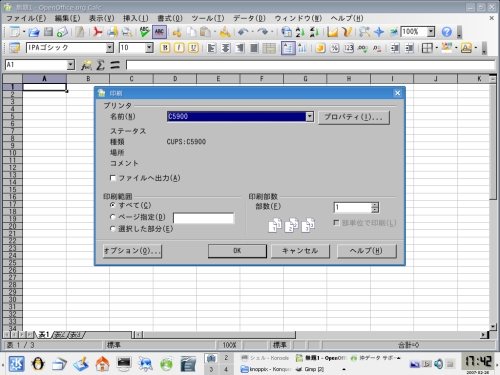Insert a chart with the Chart icon
The height and width of the screenshot is (375, 500).
[x=332, y=32]
